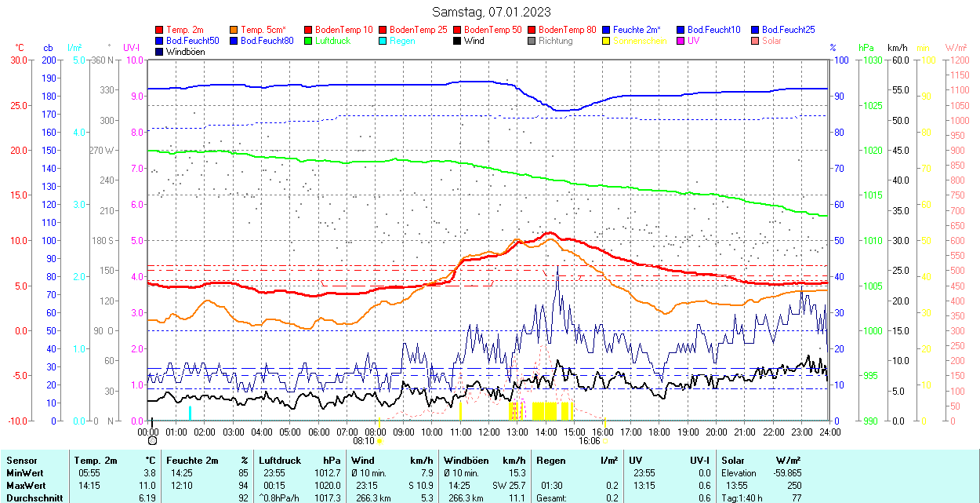Select the BodenTemp 50 legend label
The image size is (980, 503).
pyautogui.click(x=493, y=30)
